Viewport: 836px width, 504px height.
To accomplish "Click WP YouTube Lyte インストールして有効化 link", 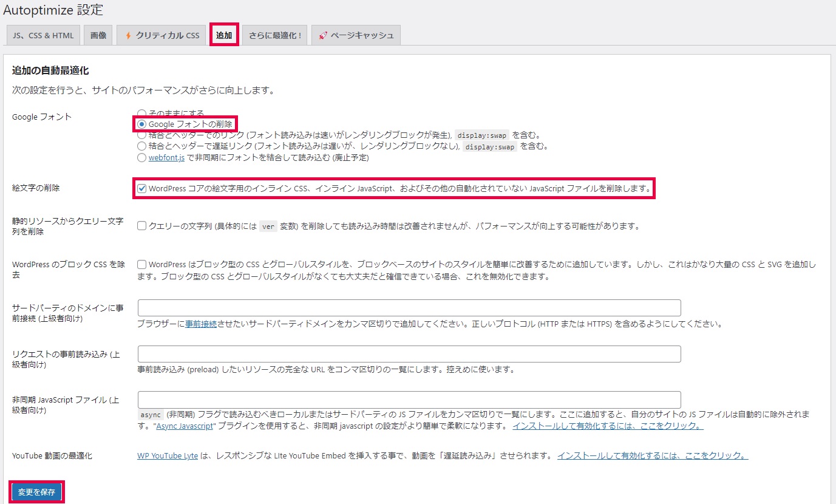I will pos(653,455).
